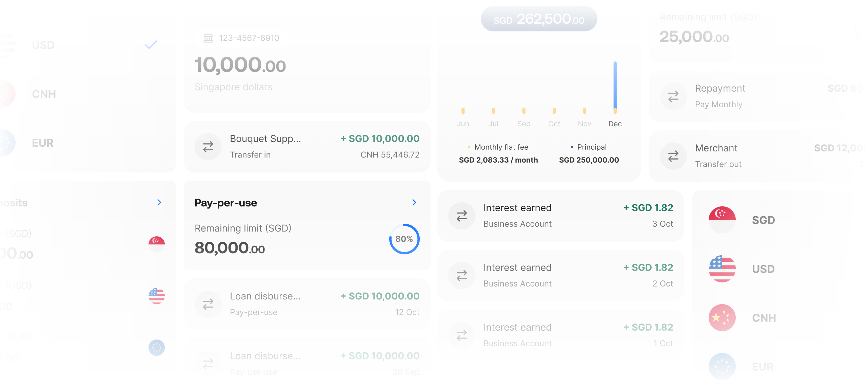
Task: Click the Singapore flag icon beside SGD
Action: point(722,220)
